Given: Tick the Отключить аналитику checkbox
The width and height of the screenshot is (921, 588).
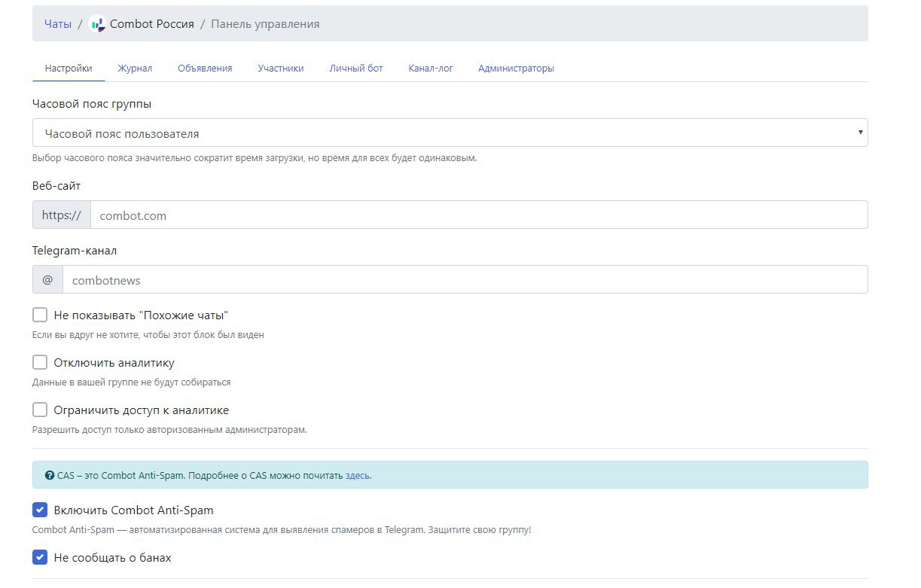Looking at the screenshot, I should click(x=40, y=362).
